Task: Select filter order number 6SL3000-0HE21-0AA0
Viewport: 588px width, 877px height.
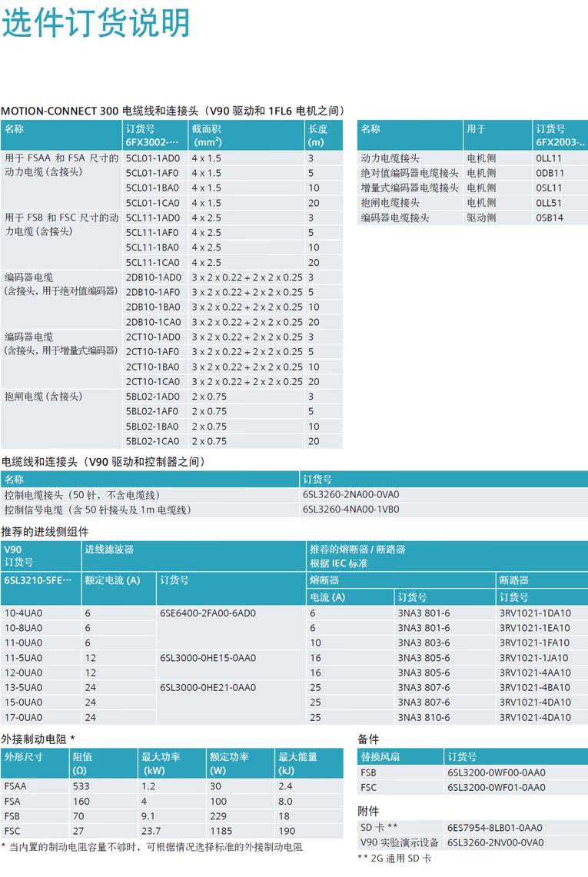Action: pyautogui.click(x=208, y=687)
